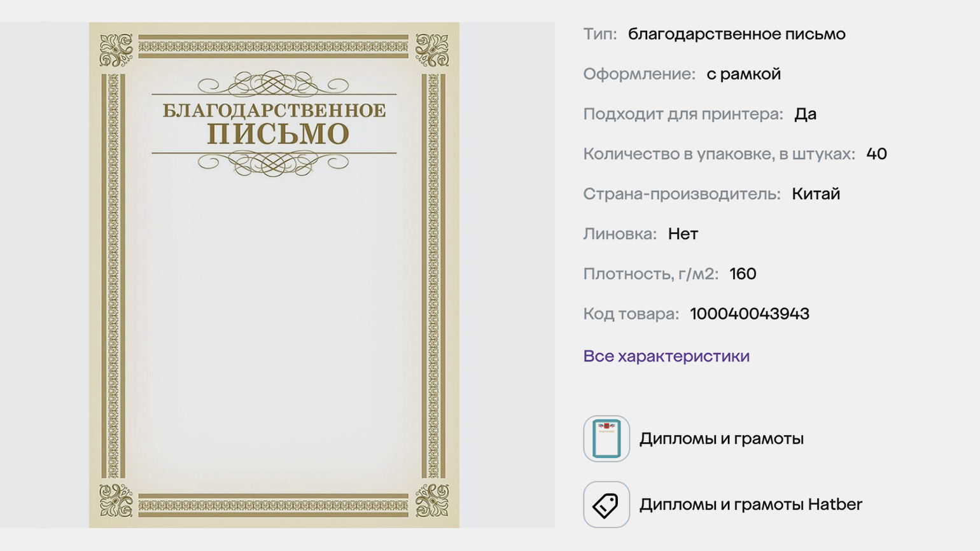The height and width of the screenshot is (551, 980).
Task: Open the 'Дипломы и грамоты Hatber' brand link
Action: coord(751,505)
